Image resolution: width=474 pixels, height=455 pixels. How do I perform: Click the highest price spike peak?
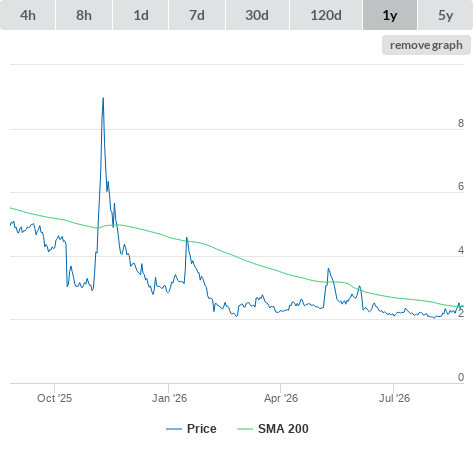click(103, 98)
